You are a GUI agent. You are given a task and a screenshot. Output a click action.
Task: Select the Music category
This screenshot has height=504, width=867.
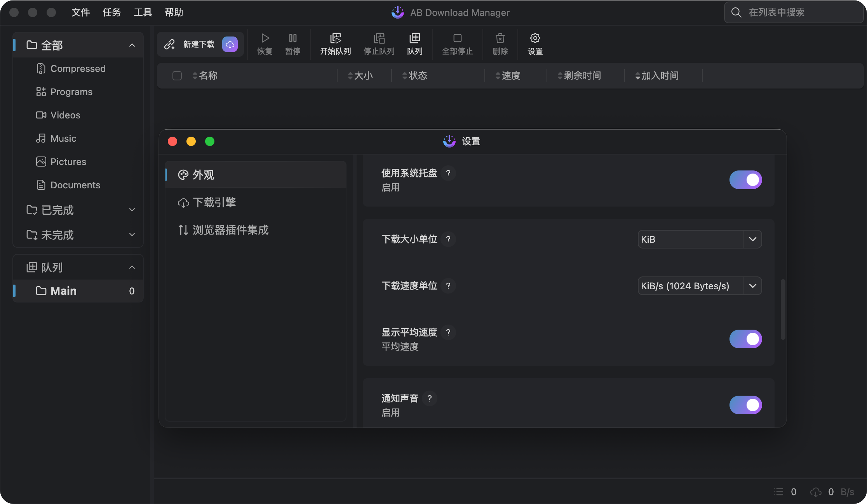pos(78,139)
